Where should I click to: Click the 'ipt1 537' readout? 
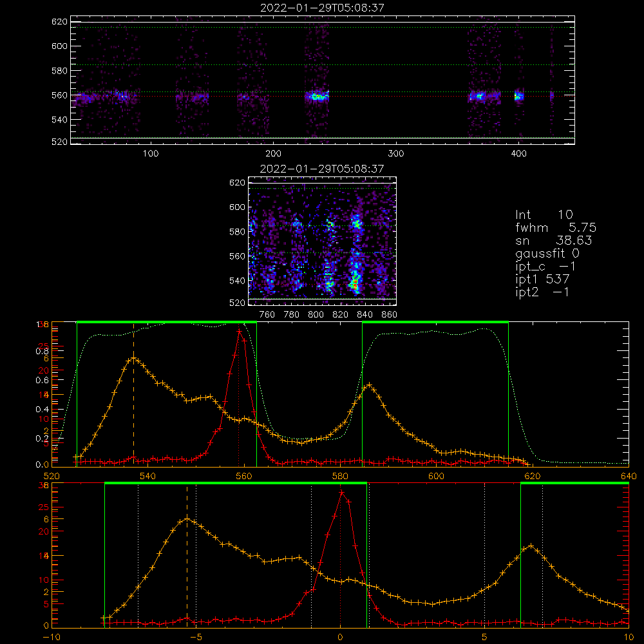pyautogui.click(x=542, y=279)
